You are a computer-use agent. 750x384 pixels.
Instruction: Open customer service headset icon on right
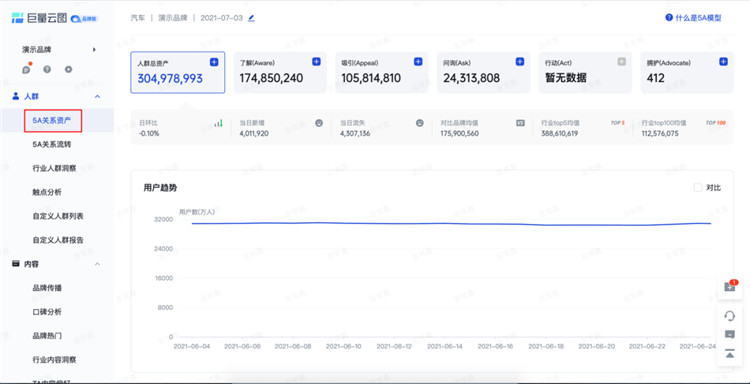pos(729,316)
